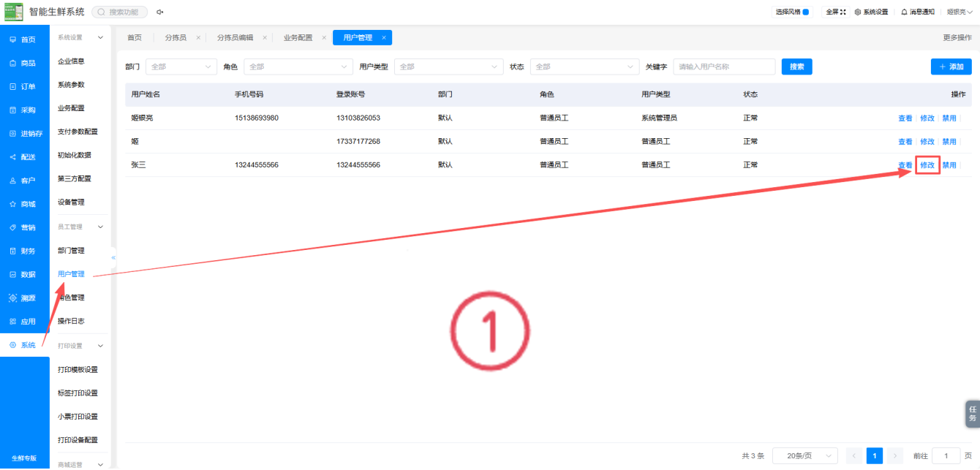Open the 状态 filter dropdown
Image resolution: width=980 pixels, height=470 pixels.
[x=584, y=67]
